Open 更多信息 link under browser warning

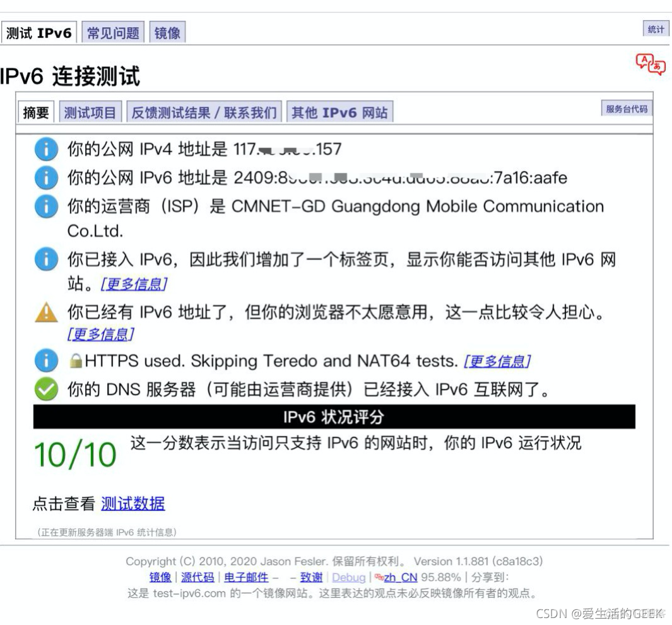click(101, 334)
